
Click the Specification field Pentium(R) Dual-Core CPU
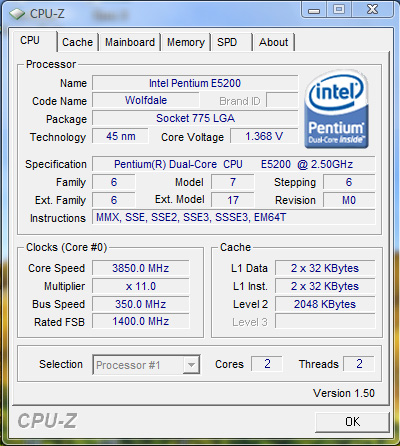(234, 164)
